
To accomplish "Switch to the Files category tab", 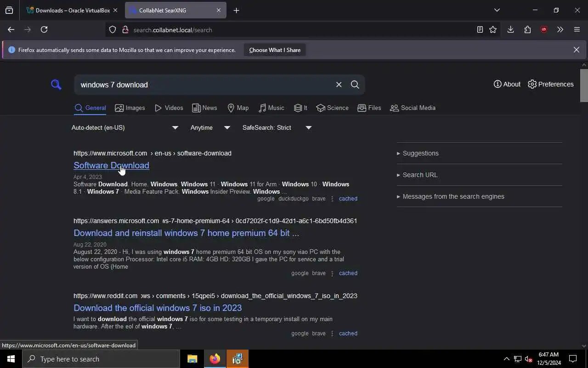I will point(369,108).
